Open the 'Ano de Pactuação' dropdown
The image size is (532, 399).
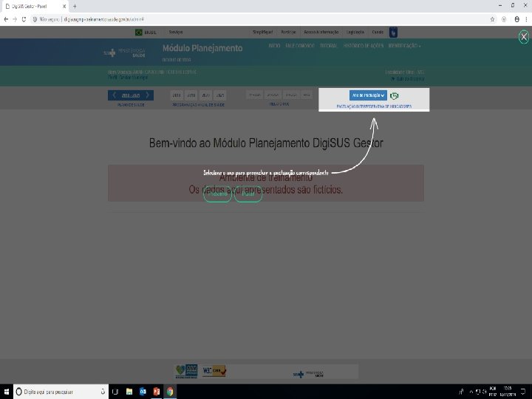coord(368,95)
